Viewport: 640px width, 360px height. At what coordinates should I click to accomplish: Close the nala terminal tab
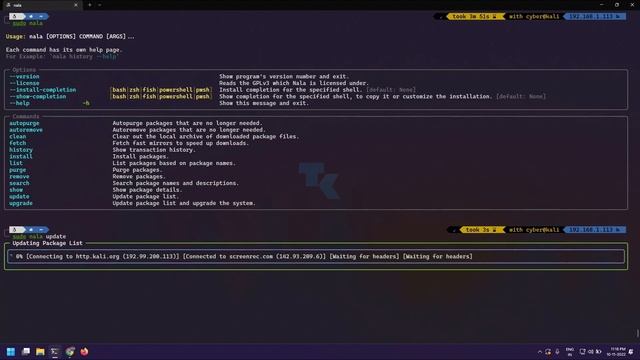pos(76,5)
